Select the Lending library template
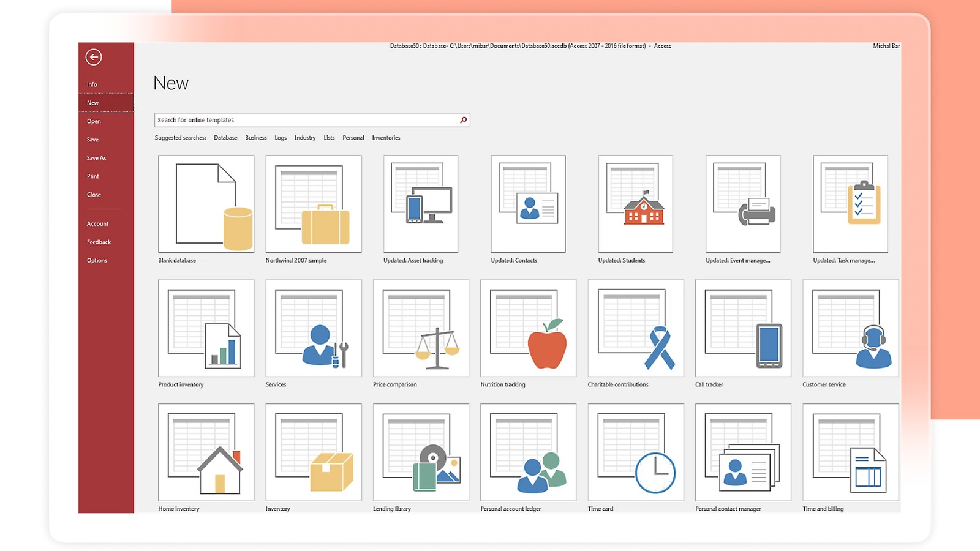Screen dimensions: 980x551 (421, 452)
